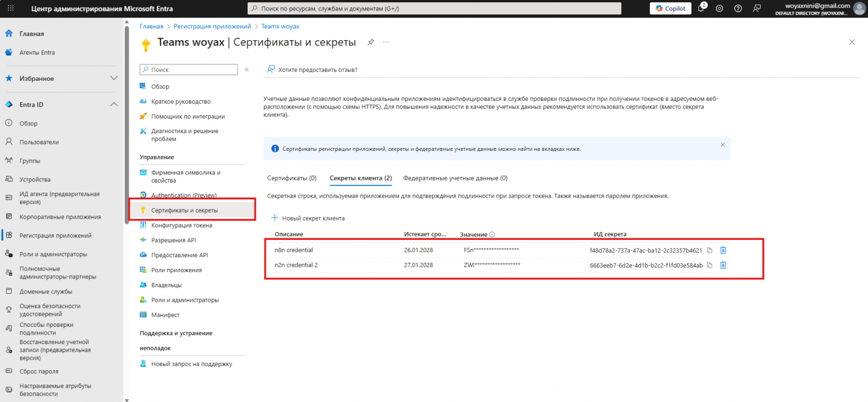Open Манифест in the app menu

tap(165, 315)
